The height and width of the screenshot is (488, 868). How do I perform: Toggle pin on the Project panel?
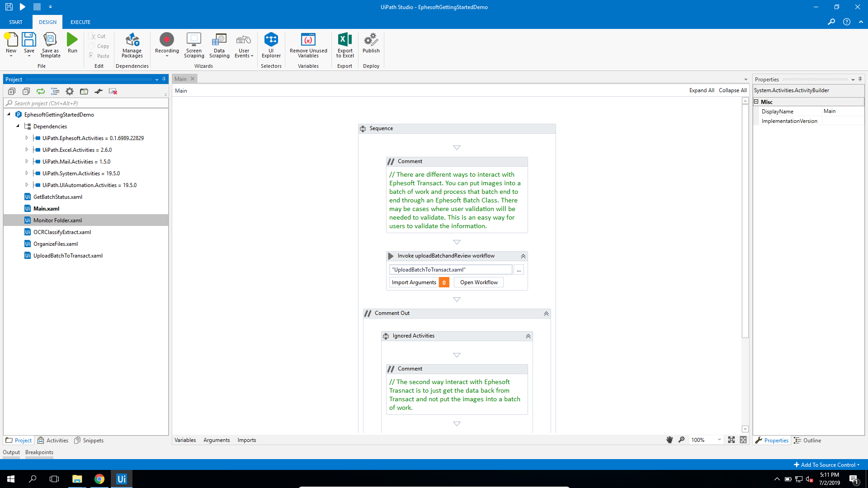coord(164,79)
